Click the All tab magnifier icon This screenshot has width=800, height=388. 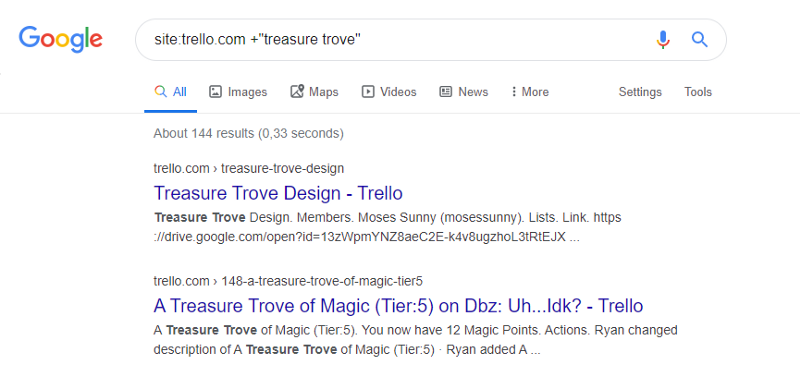coord(161,92)
